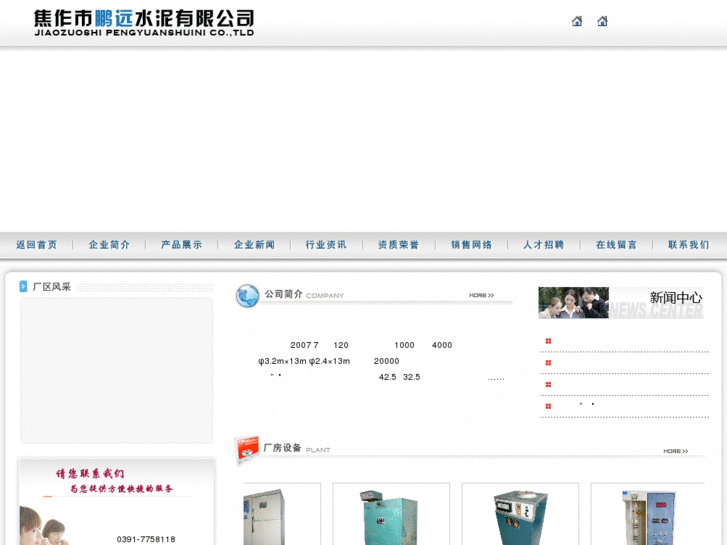Click the first home icon in header
Screen dimensions: 727x545
point(577,21)
